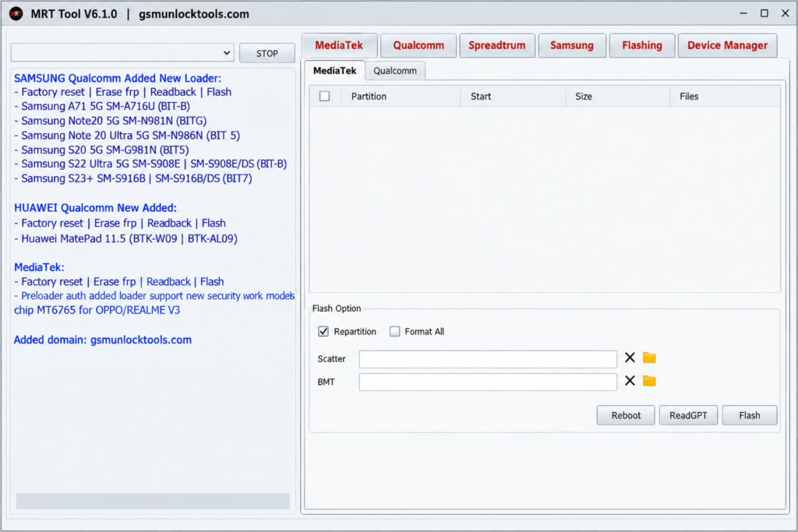Viewport: 798px width, 532px height.
Task: Maximize the MRT Tool window
Action: pos(764,14)
